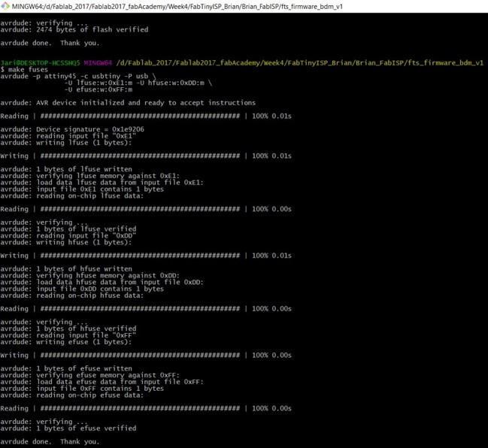Click 'verifying efuse memory against 0xFF:' line
Image resolution: width=488 pixels, height=448 pixels.
[x=90, y=375]
